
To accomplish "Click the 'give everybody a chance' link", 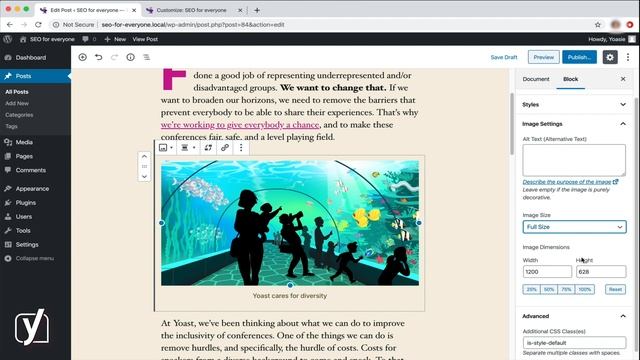I will click(x=240, y=124).
